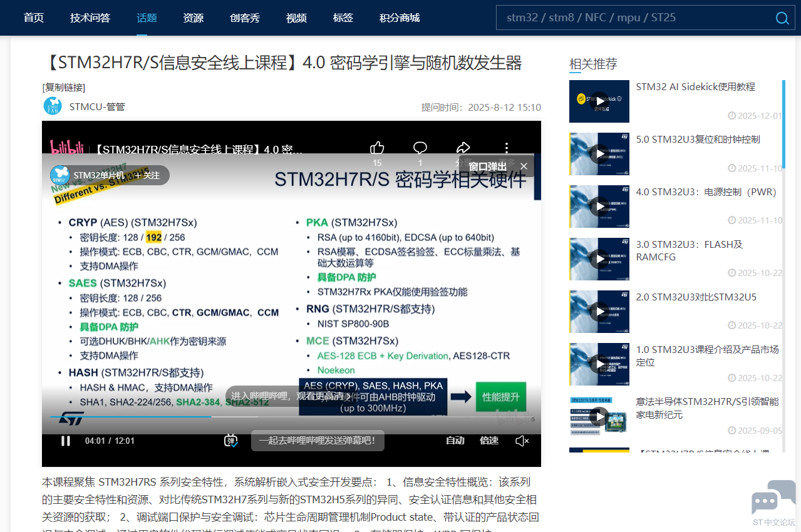Click the 04:01 / 12:01 time display
The width and height of the screenshot is (801, 532).
tap(110, 441)
